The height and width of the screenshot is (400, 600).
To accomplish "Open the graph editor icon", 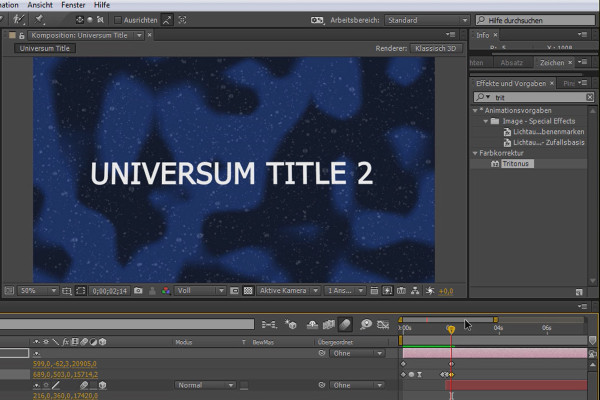I will tap(383, 325).
